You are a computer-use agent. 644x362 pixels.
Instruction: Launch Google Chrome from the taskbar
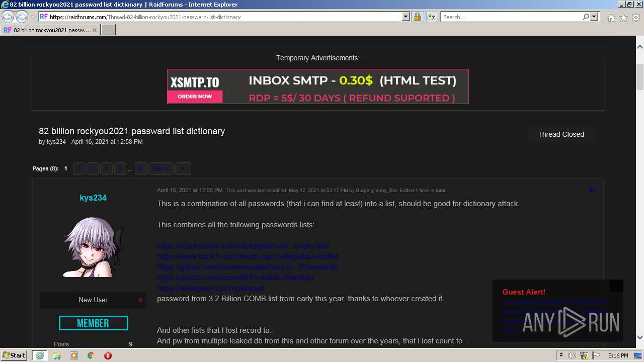tap(91, 355)
